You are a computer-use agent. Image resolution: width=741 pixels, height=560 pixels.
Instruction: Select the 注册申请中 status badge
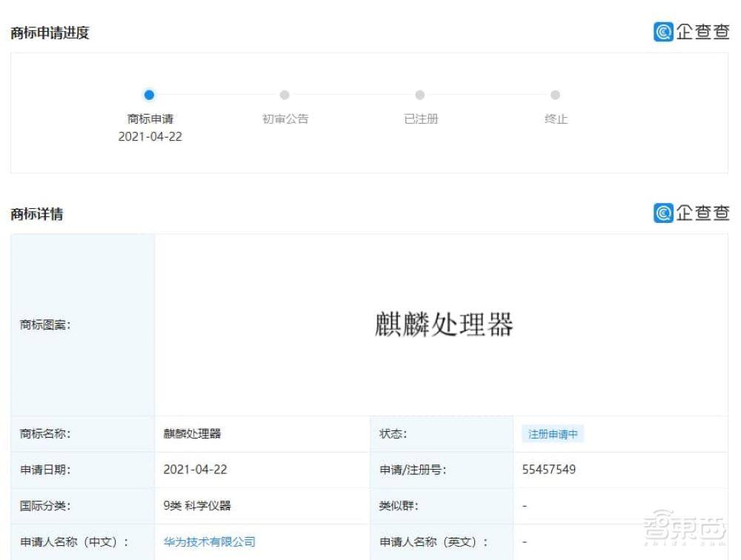[551, 433]
